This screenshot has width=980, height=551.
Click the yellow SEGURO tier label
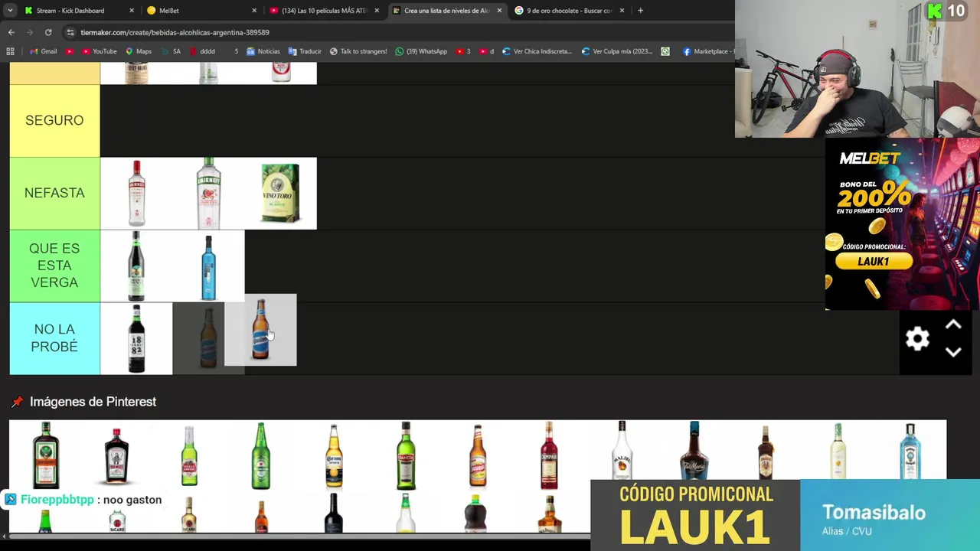(54, 120)
